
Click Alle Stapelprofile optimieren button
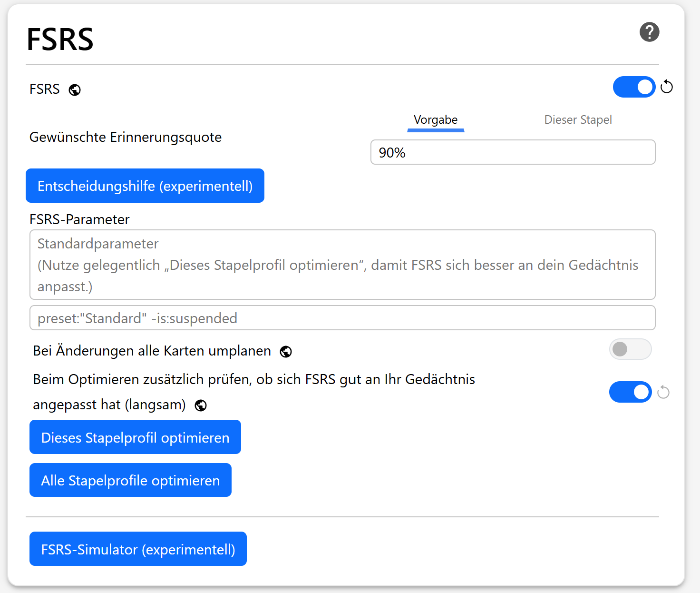130,480
